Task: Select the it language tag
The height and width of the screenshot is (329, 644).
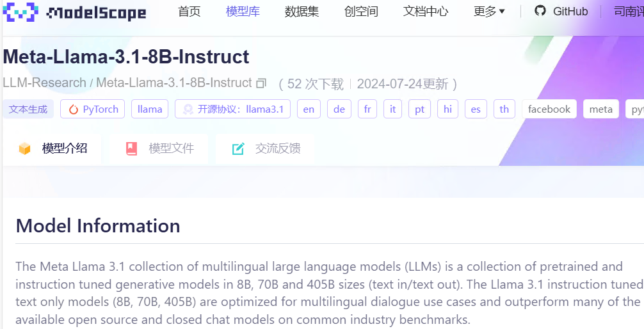Action: pyautogui.click(x=393, y=109)
